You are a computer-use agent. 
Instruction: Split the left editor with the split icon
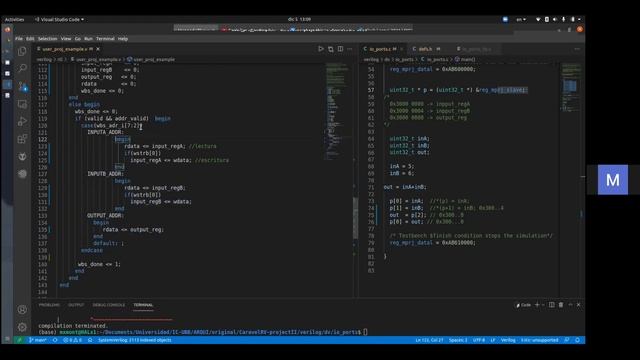(x=340, y=49)
